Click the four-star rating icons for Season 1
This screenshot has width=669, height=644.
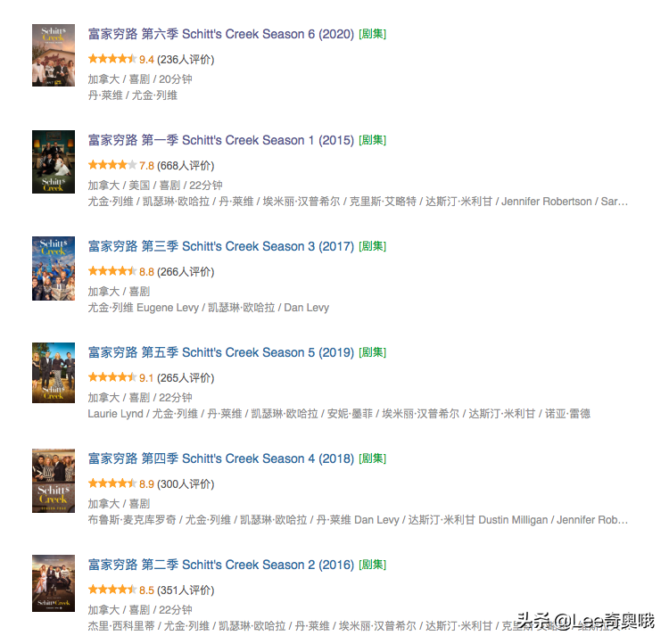pyautogui.click(x=112, y=165)
